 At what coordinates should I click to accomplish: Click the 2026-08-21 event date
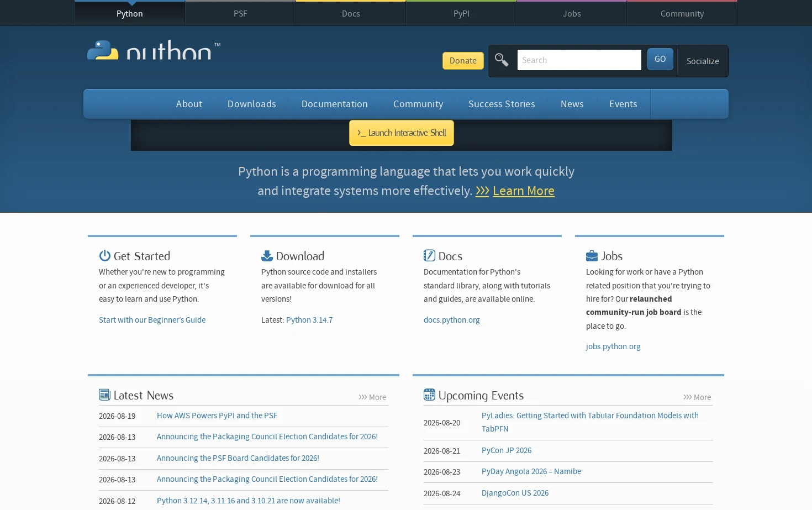(442, 451)
